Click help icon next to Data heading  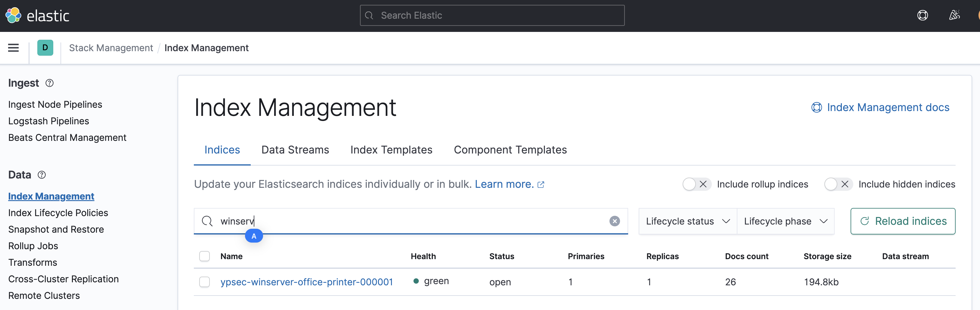[x=42, y=175]
